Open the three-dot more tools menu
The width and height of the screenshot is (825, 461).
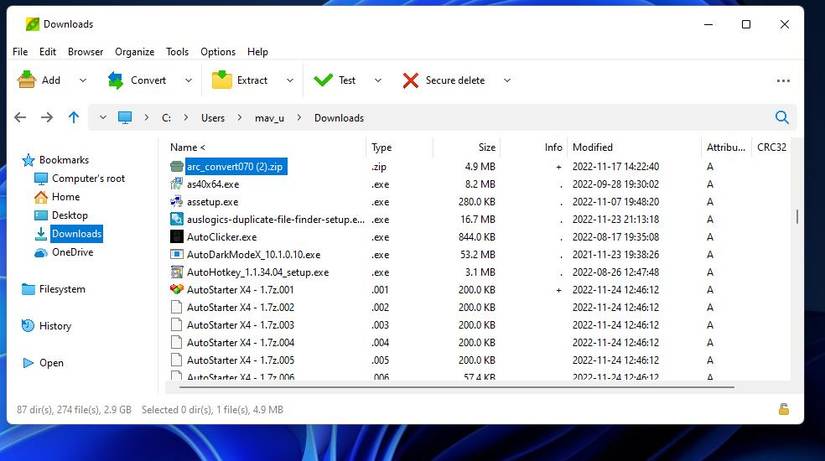pos(783,81)
